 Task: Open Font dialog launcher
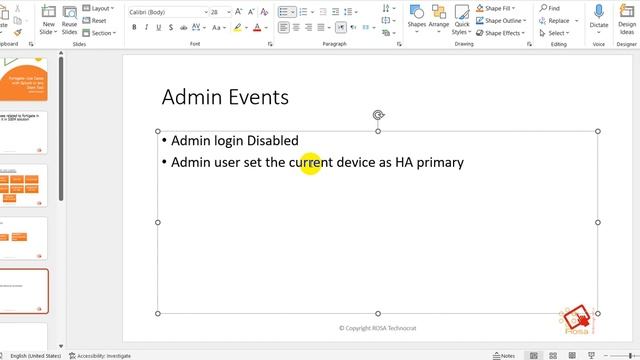[x=270, y=44]
